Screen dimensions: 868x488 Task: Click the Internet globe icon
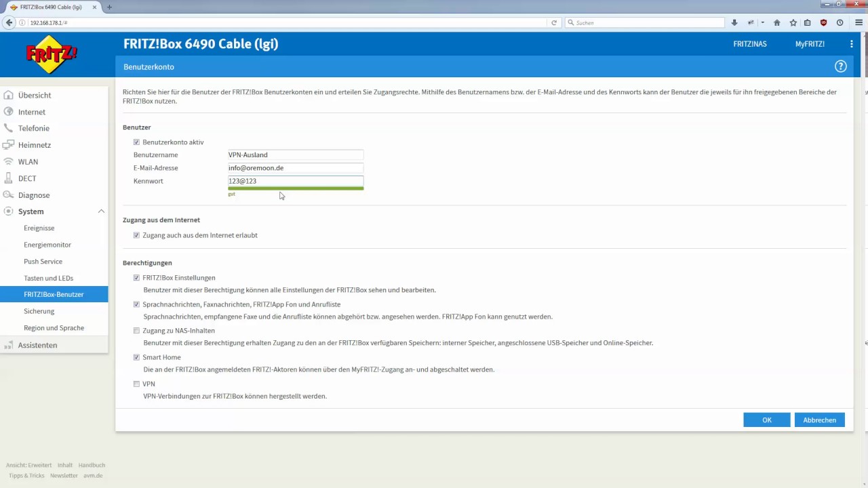click(8, 112)
